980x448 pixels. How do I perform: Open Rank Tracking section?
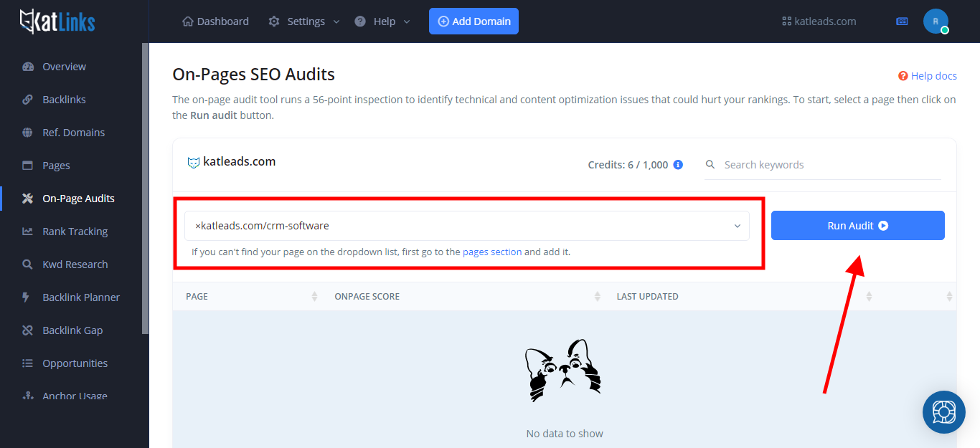click(x=75, y=232)
